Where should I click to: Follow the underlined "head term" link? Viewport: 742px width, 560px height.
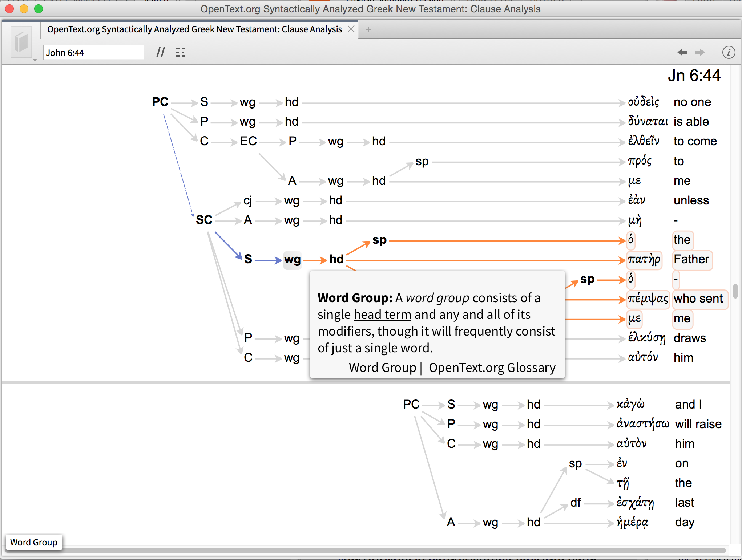pos(382,315)
